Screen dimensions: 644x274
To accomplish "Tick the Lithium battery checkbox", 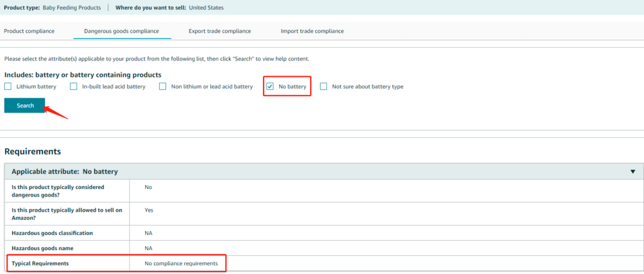I will 8,86.
